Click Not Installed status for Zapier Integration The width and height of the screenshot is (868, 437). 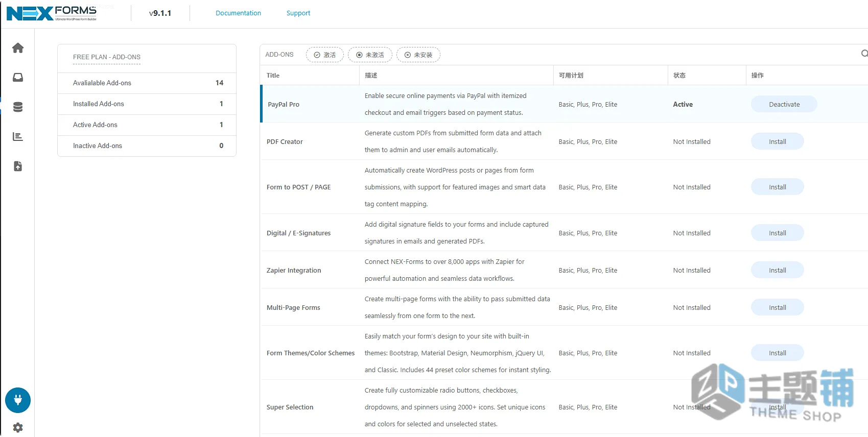692,270
